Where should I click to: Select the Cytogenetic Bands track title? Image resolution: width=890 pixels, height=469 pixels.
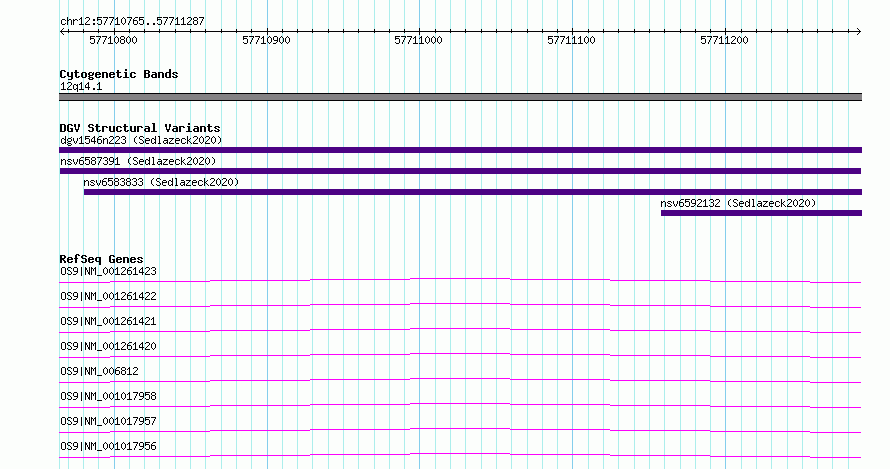coord(119,74)
